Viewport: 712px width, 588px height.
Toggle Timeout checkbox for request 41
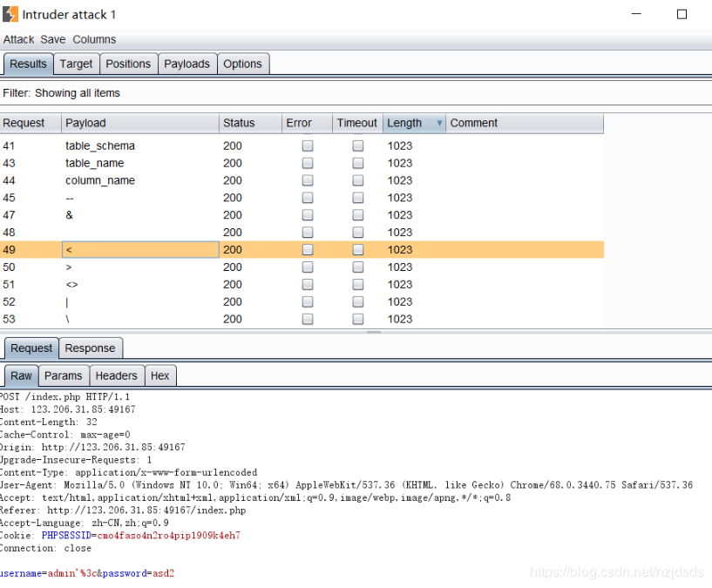click(x=358, y=145)
